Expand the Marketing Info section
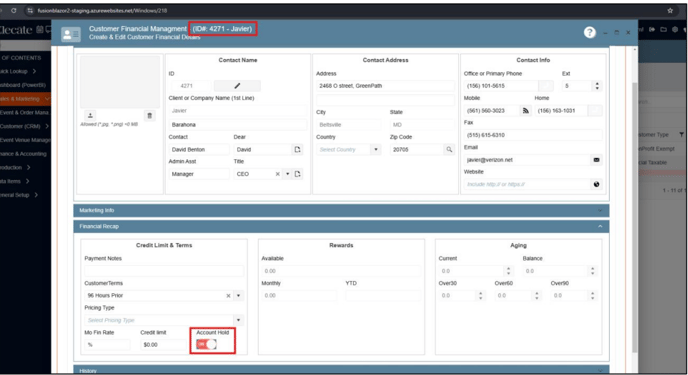 pos(341,211)
